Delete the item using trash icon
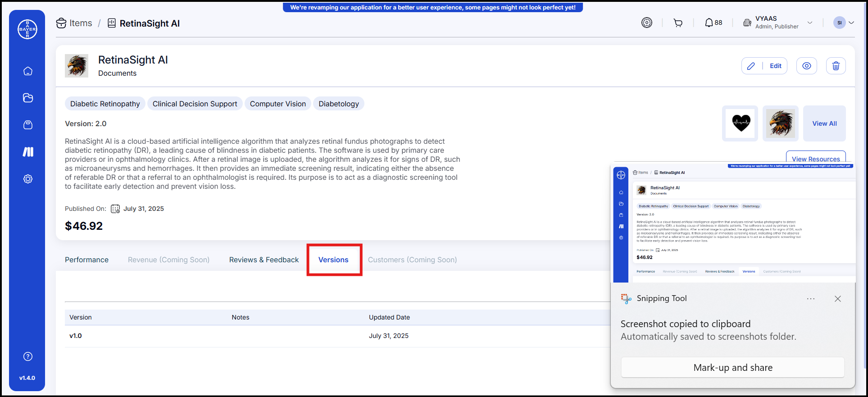 point(836,66)
